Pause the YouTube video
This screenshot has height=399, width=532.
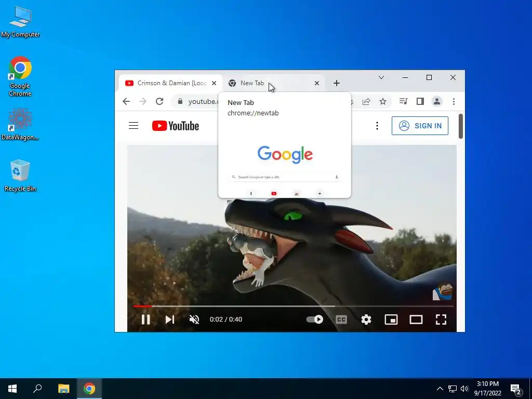point(145,320)
